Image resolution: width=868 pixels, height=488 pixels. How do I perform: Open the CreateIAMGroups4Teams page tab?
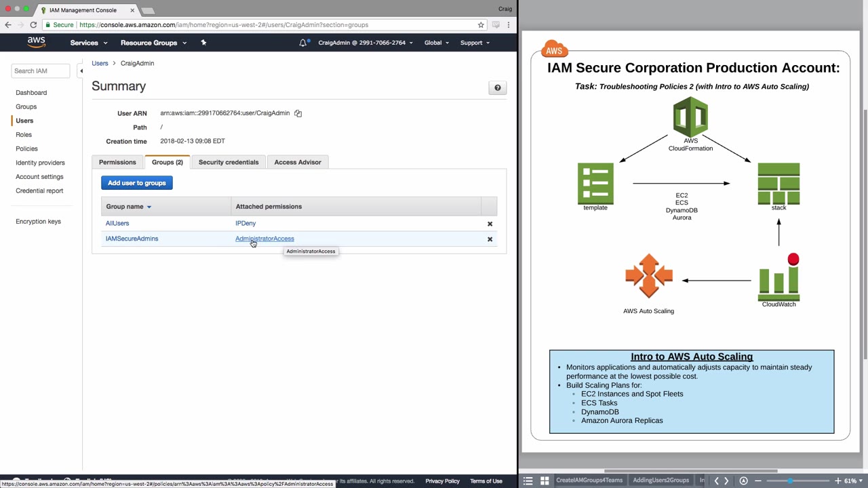tap(589, 481)
